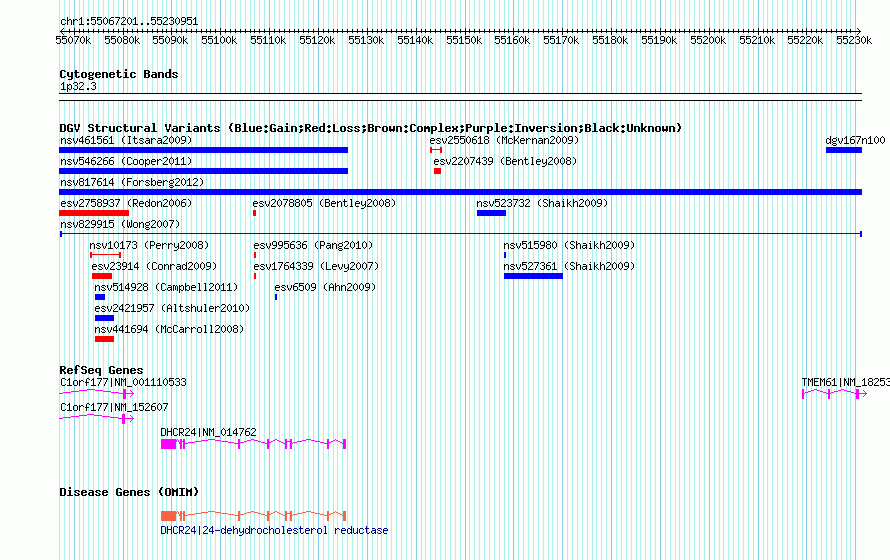890x560 pixels.
Task: Open nsv441694 (McCarroll2008) variant label
Action: pos(169,329)
